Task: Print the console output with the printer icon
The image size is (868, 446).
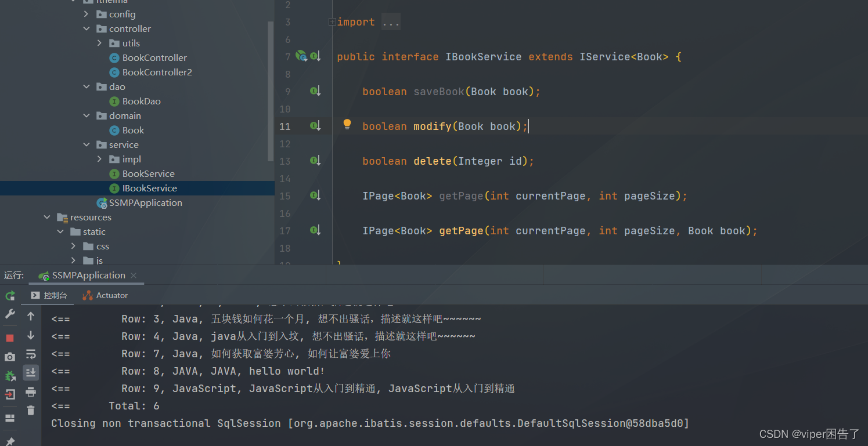Action: coord(31,392)
